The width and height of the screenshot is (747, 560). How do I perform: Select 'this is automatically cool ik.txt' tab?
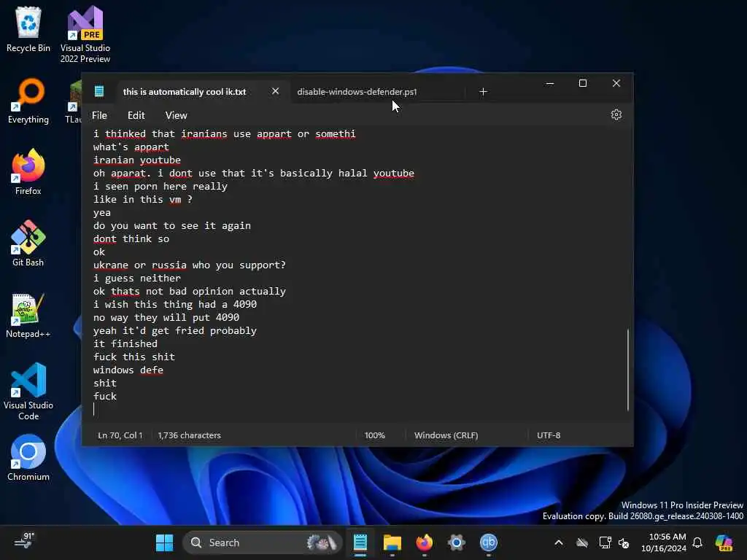coord(185,92)
